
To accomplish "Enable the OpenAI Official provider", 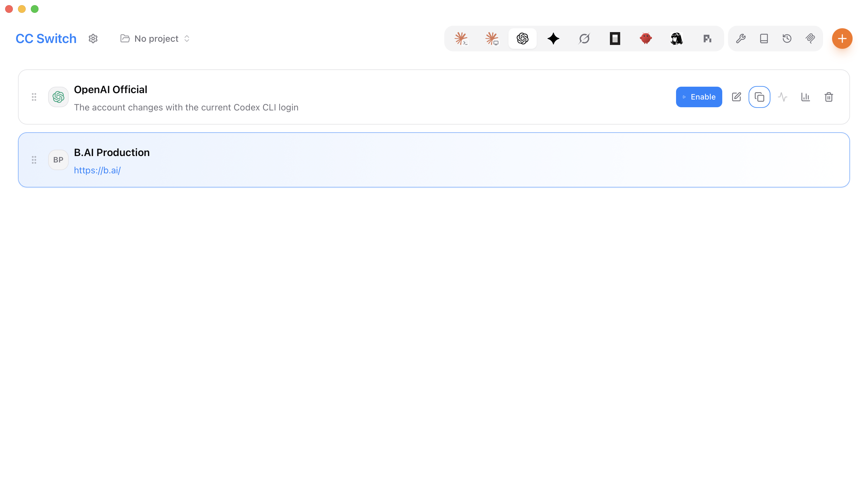I will coord(699,97).
